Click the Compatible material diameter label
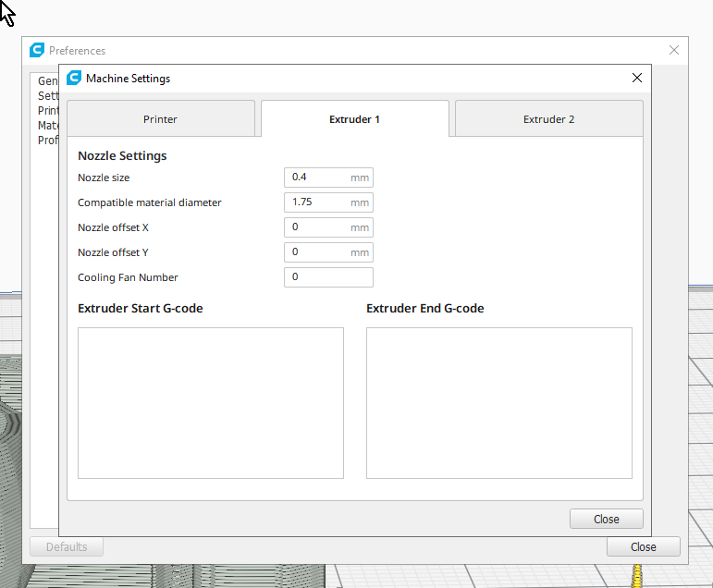This screenshot has height=588, width=713. tap(150, 202)
